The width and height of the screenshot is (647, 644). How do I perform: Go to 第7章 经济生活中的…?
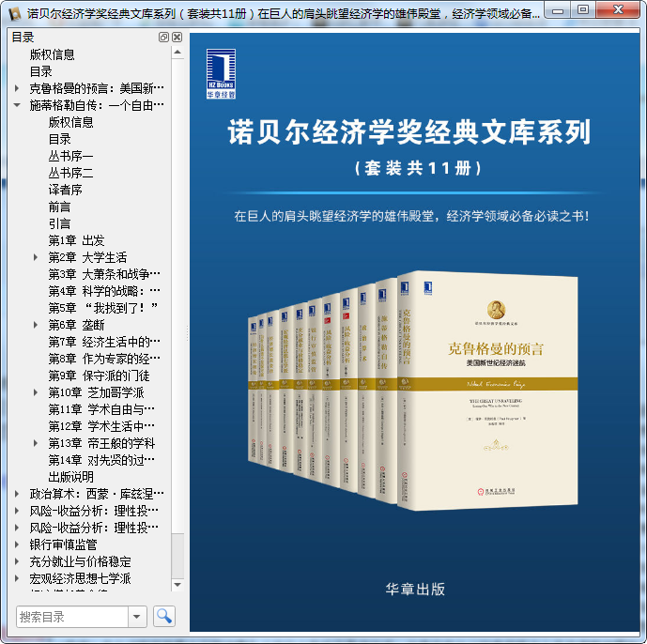tap(104, 342)
